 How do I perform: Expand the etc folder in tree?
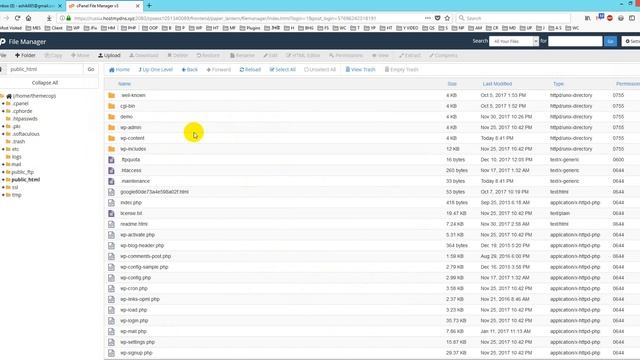[x=3, y=149]
